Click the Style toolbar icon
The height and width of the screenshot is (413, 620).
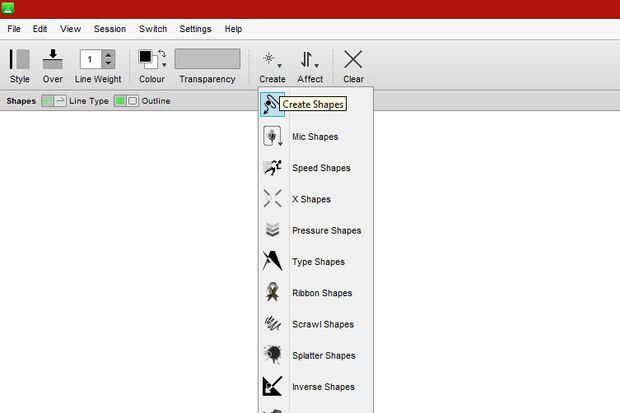coord(19,59)
